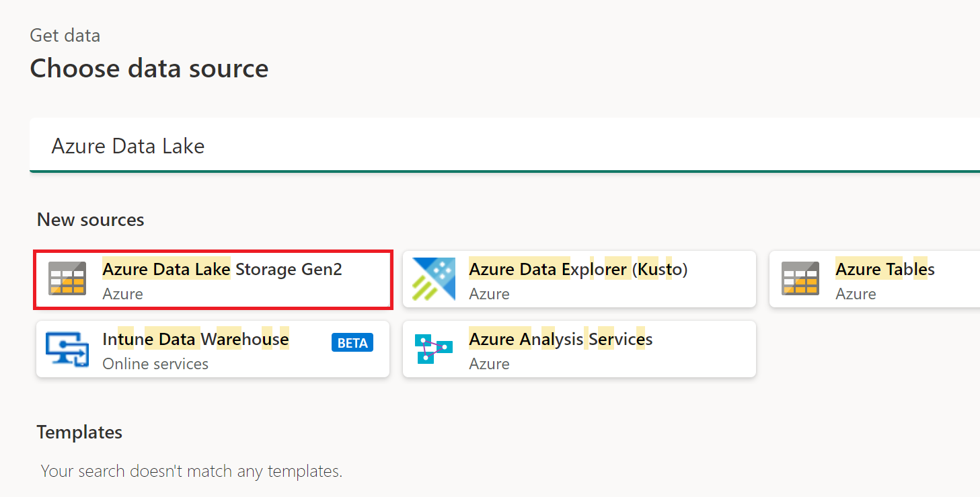Click inside the data source search field
980x497 pixels.
(x=404, y=145)
